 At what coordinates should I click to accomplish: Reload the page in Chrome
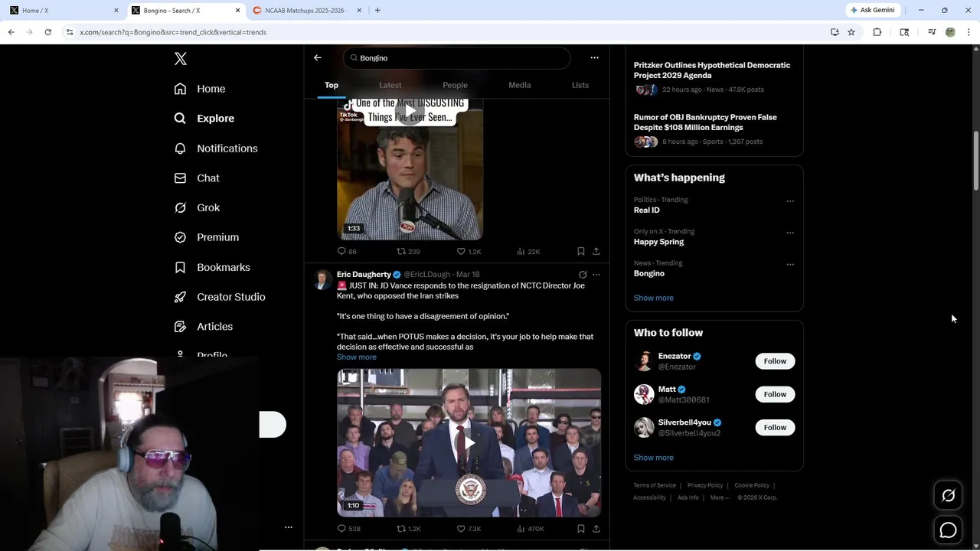coord(47,32)
